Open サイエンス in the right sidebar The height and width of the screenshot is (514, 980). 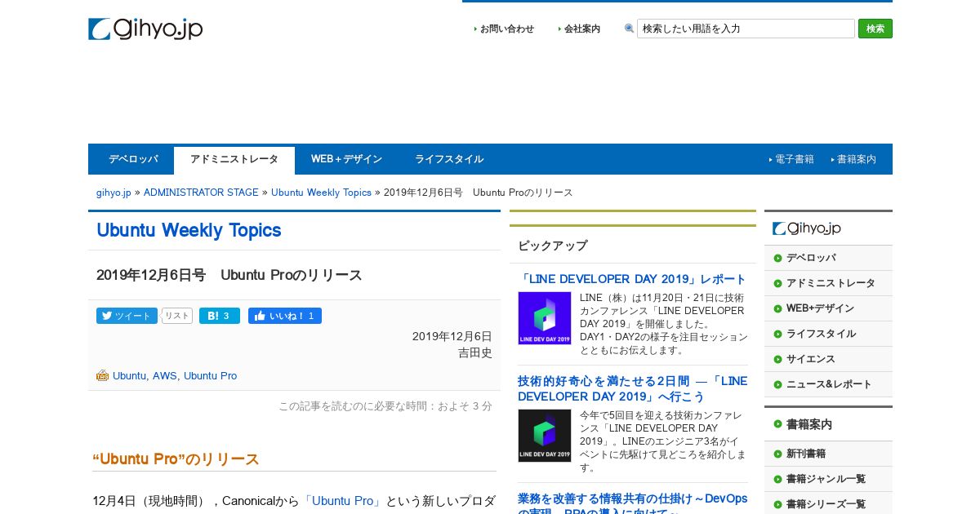(x=828, y=359)
